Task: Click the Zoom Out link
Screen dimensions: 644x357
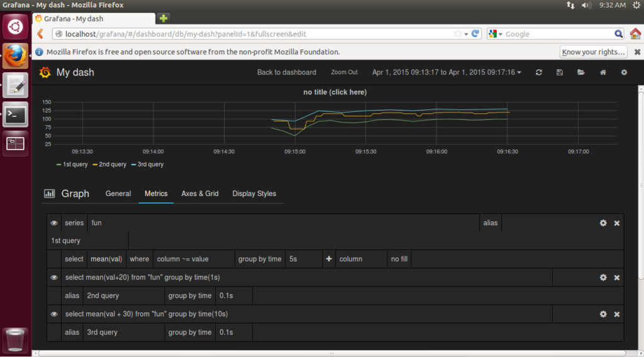Action: click(x=344, y=72)
